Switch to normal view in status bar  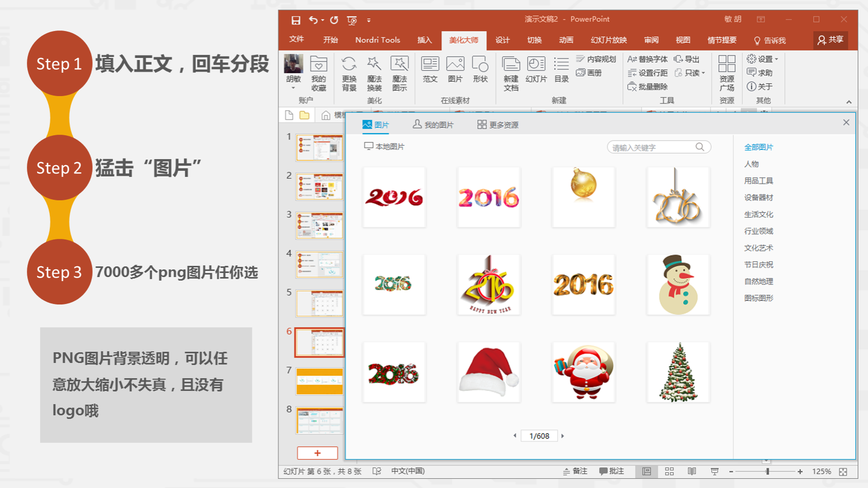click(647, 471)
